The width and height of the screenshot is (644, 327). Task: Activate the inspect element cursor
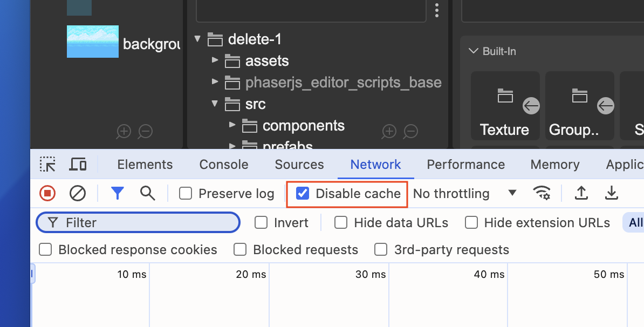pos(47,164)
